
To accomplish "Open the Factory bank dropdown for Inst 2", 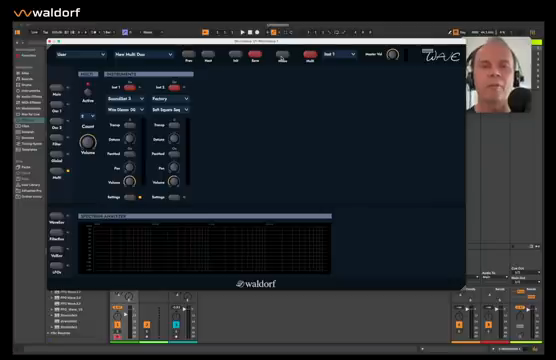I will coord(170,99).
